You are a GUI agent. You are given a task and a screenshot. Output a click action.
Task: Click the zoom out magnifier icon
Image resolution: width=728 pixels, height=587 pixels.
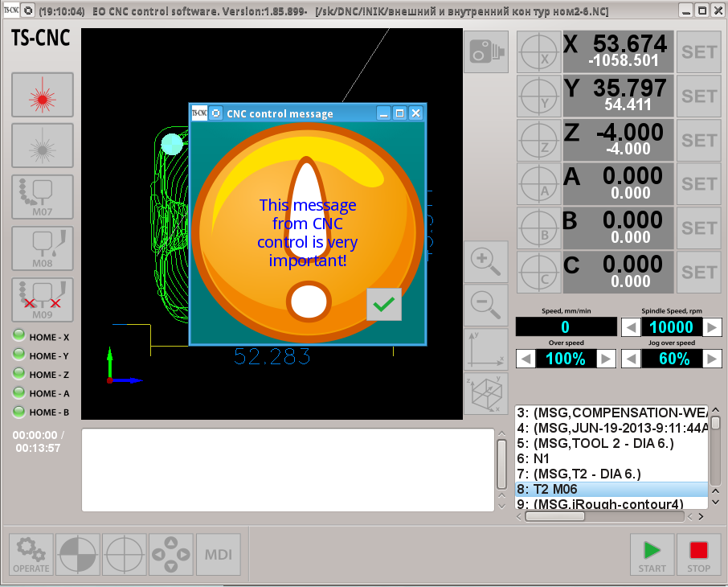click(x=486, y=305)
